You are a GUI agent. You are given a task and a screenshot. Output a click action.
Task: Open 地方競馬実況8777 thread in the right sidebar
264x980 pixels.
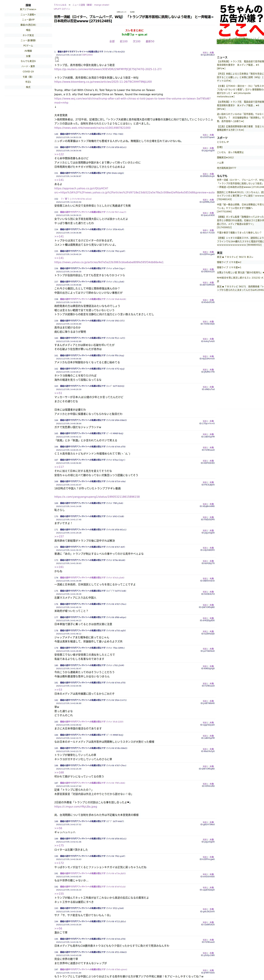pyautogui.click(x=226, y=168)
